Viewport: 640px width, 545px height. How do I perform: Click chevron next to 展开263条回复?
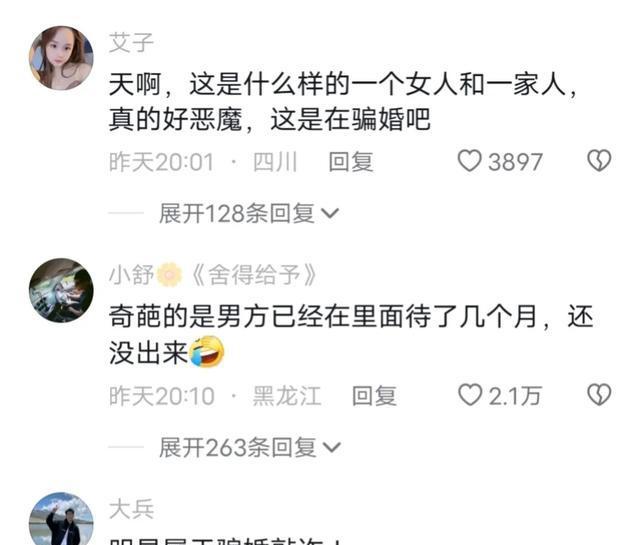pos(332,448)
